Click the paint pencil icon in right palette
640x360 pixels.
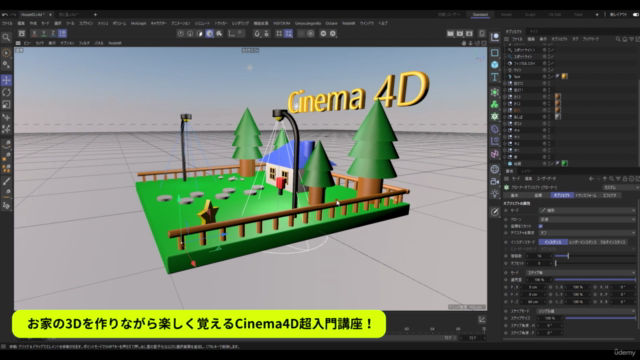point(495,211)
